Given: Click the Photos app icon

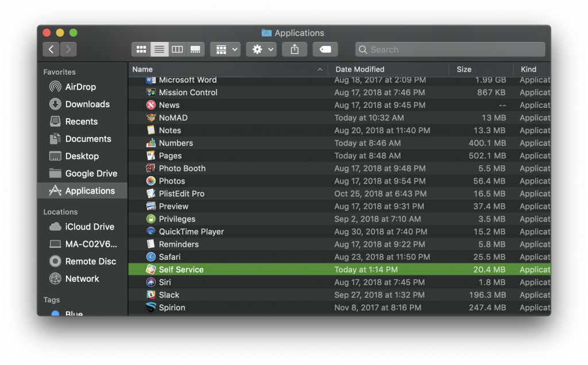Looking at the screenshot, I should 151,181.
